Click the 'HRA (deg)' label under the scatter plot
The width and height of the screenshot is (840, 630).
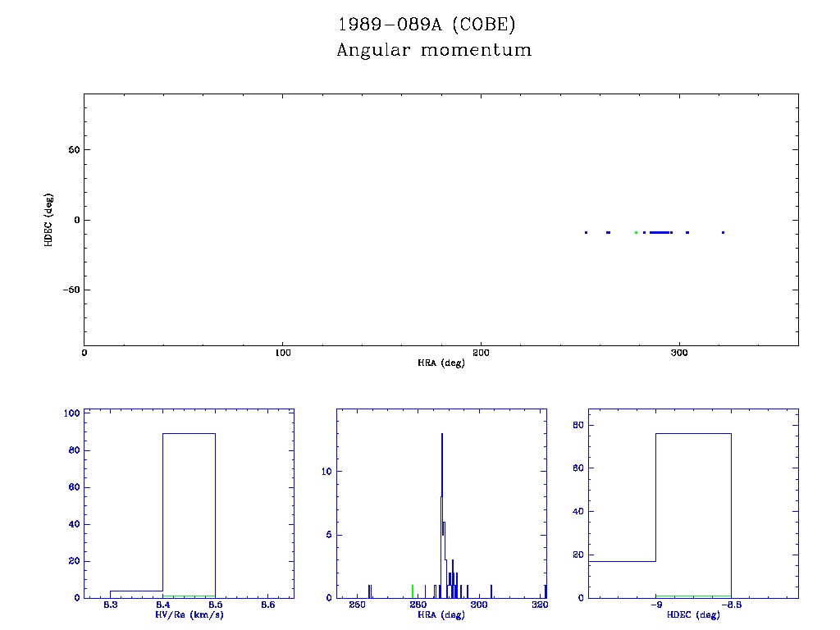[441, 363]
